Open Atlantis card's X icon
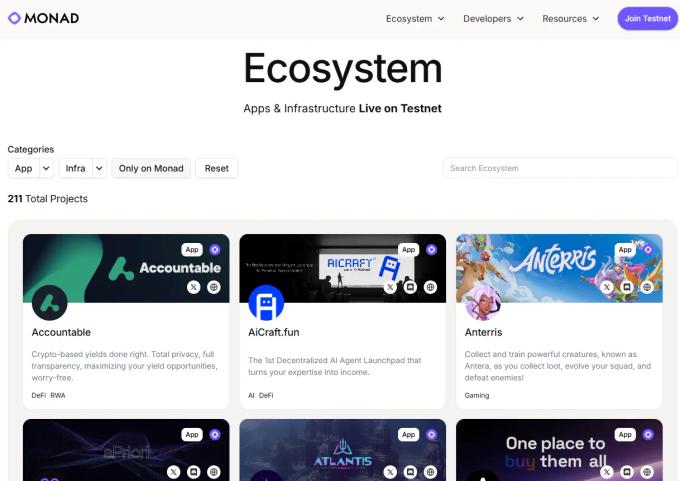The image size is (680, 481). pyautogui.click(x=390, y=472)
